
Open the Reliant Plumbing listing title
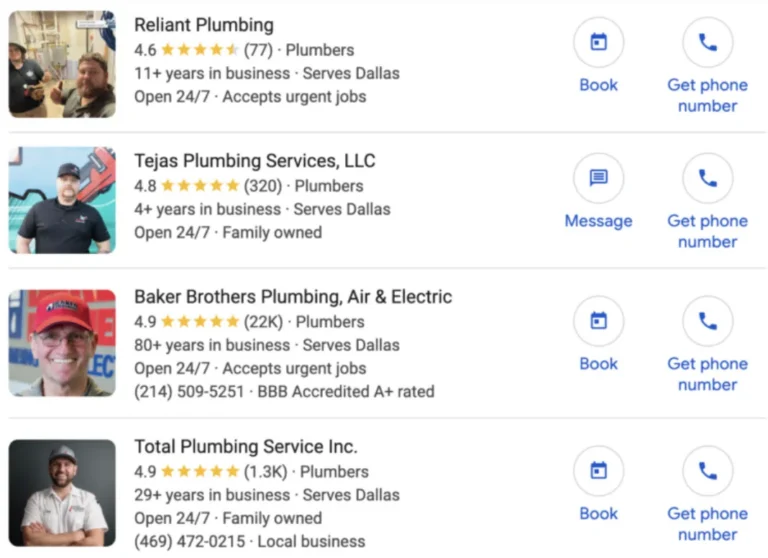(203, 25)
